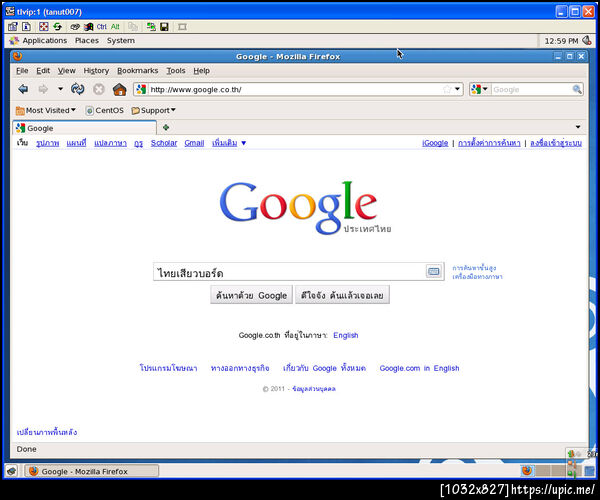Expand the Support bookmarks folder
The image size is (600, 500).
tap(153, 111)
